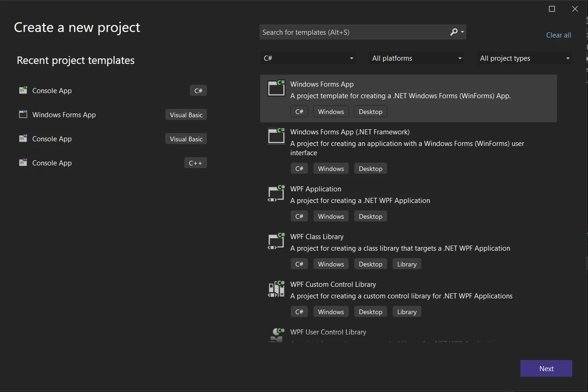Click the WPF Application template icon

coord(276,193)
